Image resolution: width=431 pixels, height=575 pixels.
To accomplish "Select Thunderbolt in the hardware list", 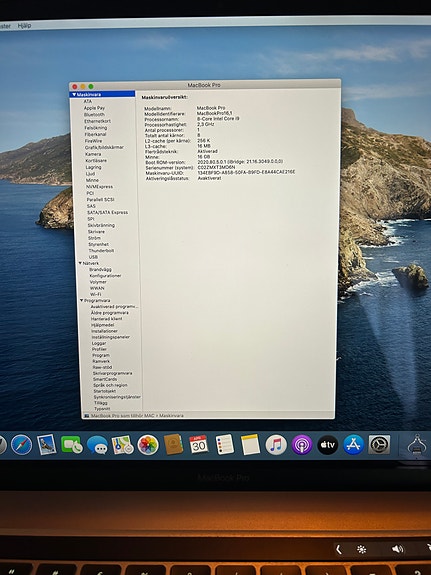I will [x=101, y=250].
